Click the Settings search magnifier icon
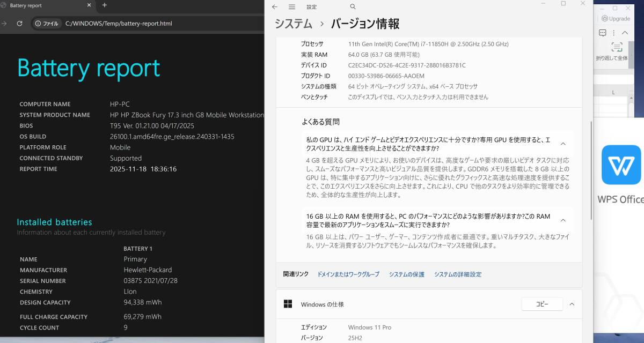 tap(353, 7)
